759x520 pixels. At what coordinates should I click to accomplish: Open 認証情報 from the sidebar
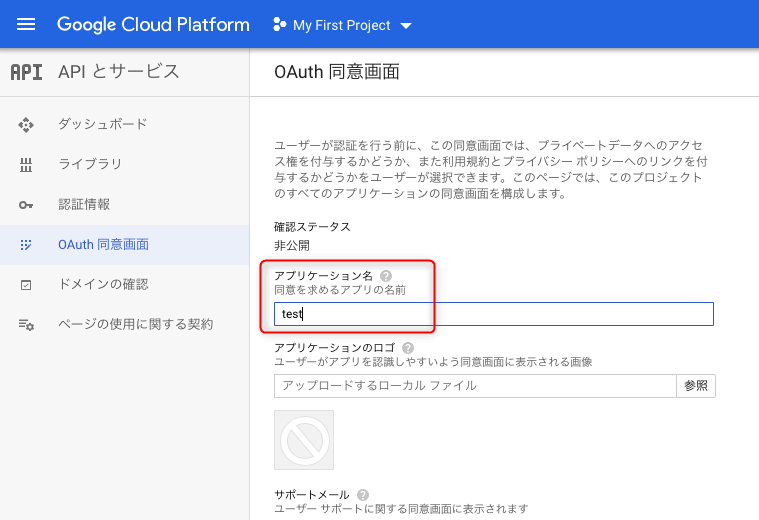coord(84,204)
